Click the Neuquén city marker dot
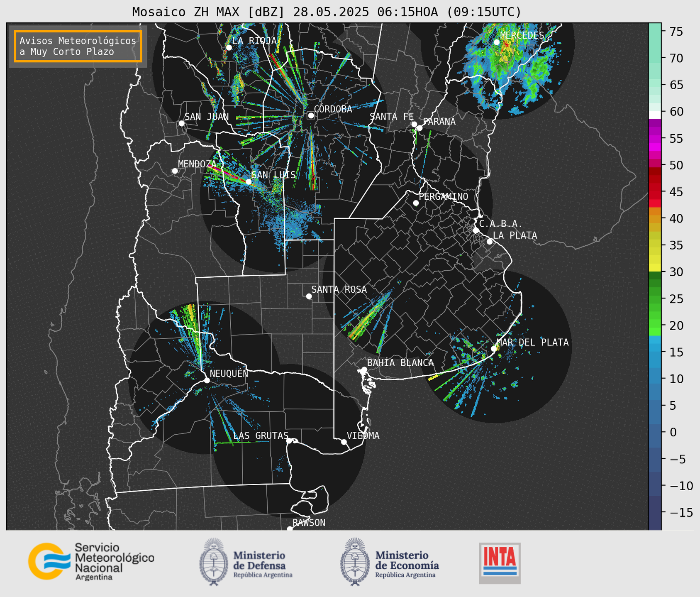The width and height of the screenshot is (700, 597). click(x=207, y=380)
